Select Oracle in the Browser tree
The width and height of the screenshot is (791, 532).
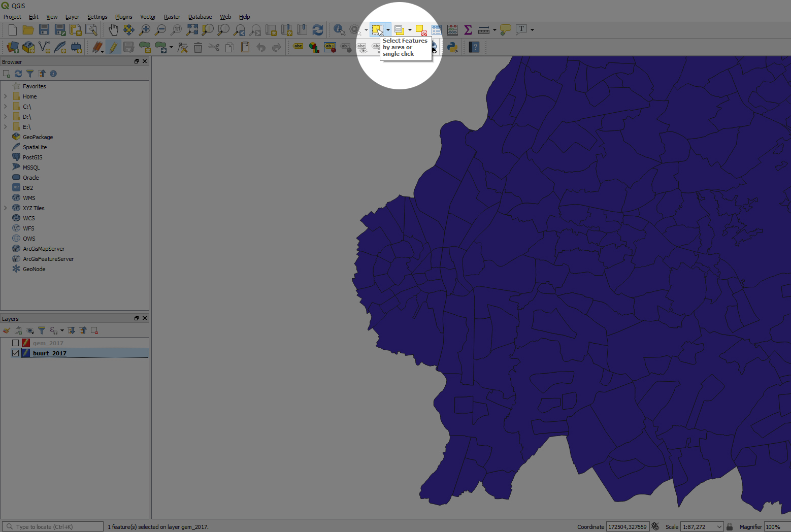(x=30, y=178)
